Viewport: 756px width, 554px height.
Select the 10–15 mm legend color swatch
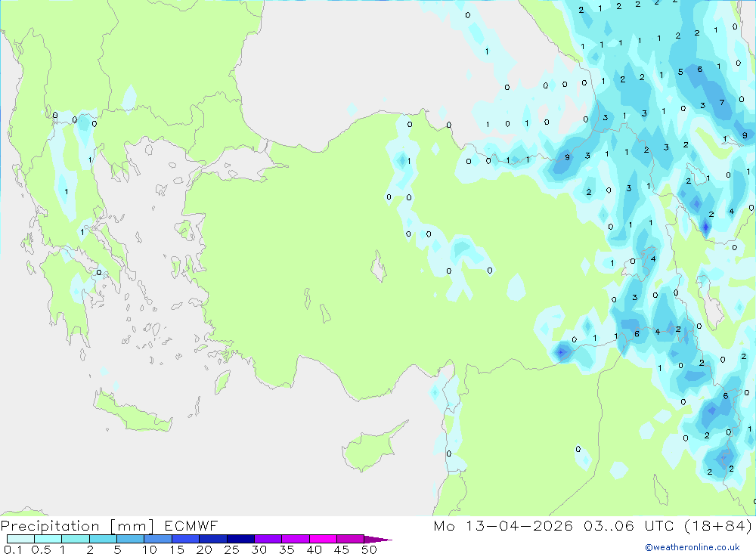[158, 539]
